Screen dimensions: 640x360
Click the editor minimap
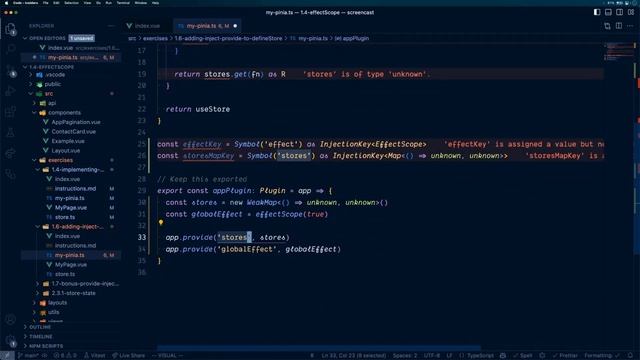[619, 51]
